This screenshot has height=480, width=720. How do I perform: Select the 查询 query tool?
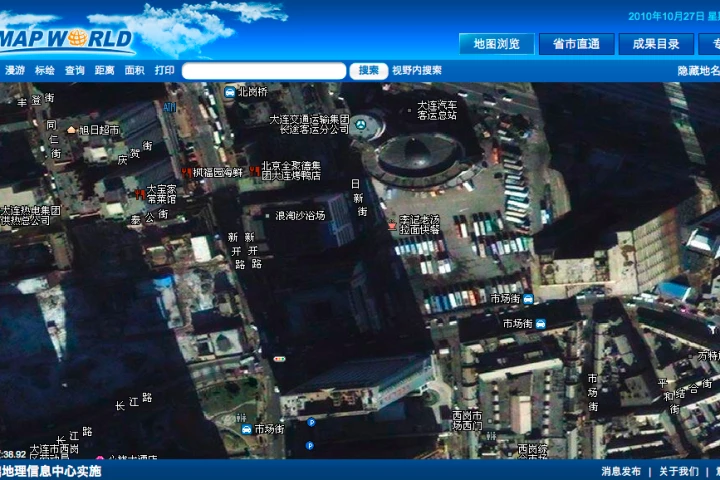click(x=74, y=70)
